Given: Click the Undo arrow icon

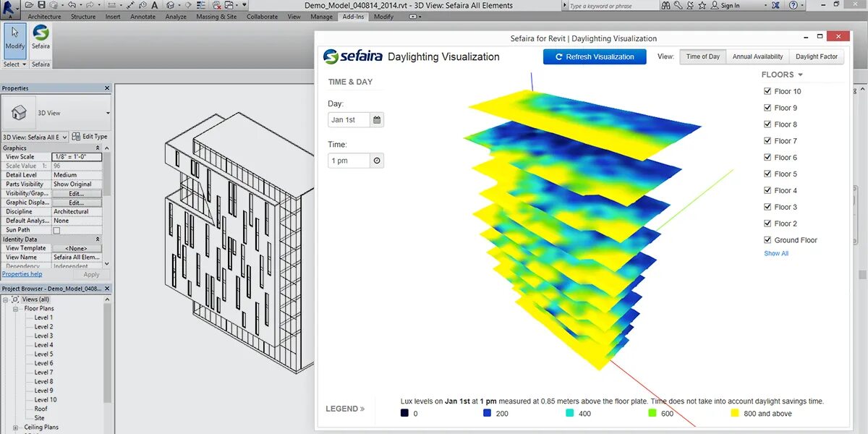Looking at the screenshot, I should [72, 5].
